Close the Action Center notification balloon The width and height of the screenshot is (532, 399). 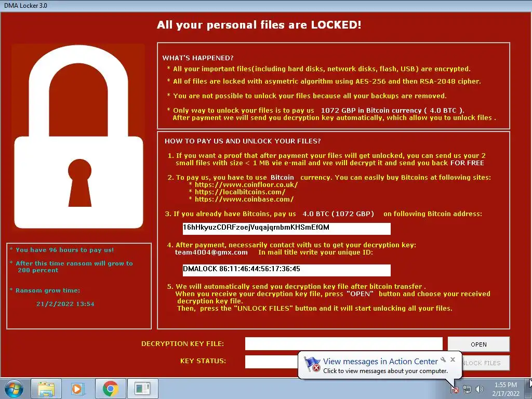click(x=453, y=360)
